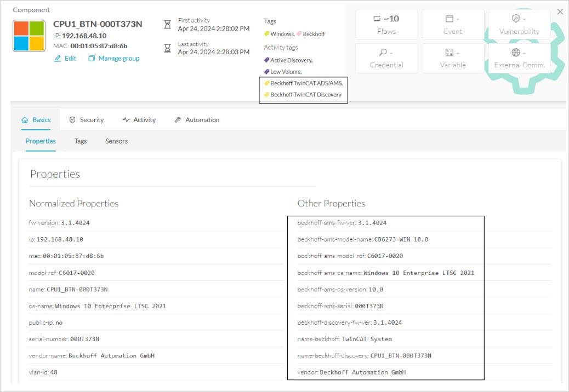Click the Automation wrench icon
The height and width of the screenshot is (392, 569).
click(178, 119)
